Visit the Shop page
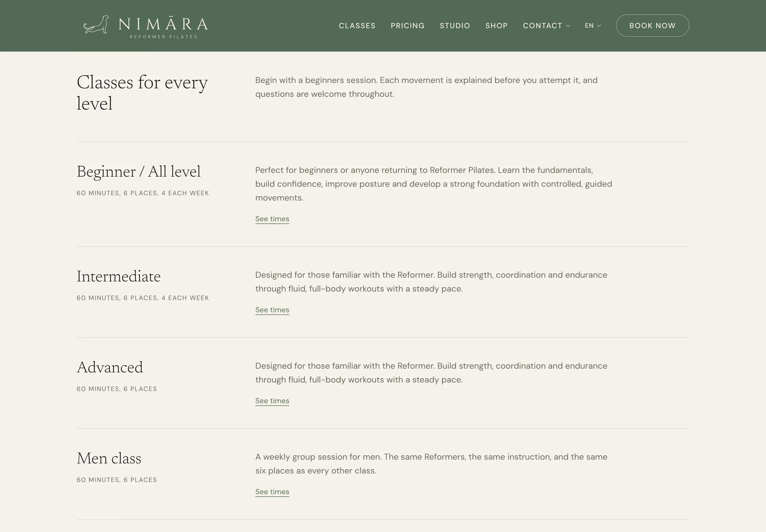This screenshot has width=766, height=532. click(496, 26)
